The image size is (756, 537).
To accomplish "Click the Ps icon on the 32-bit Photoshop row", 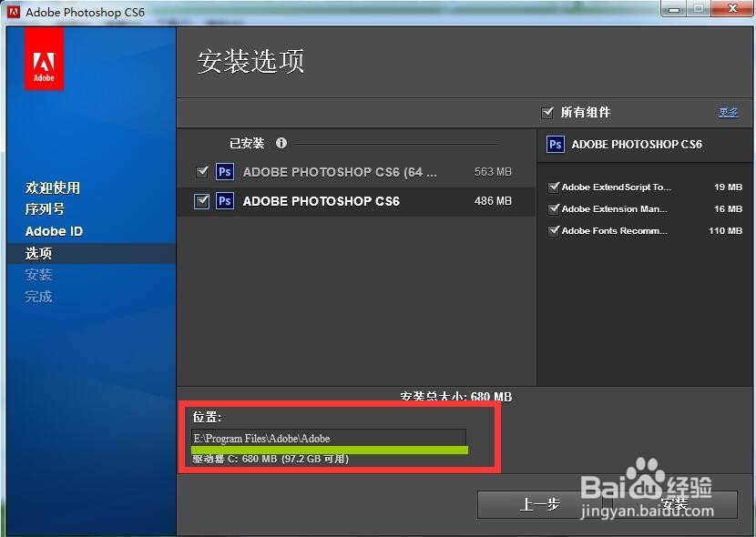I will (x=224, y=201).
